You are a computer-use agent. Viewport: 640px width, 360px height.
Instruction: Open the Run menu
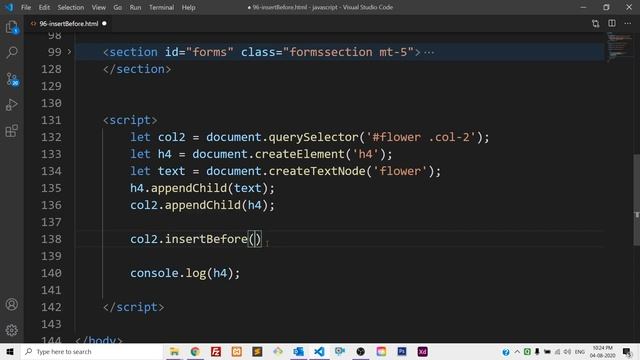pyautogui.click(x=135, y=7)
